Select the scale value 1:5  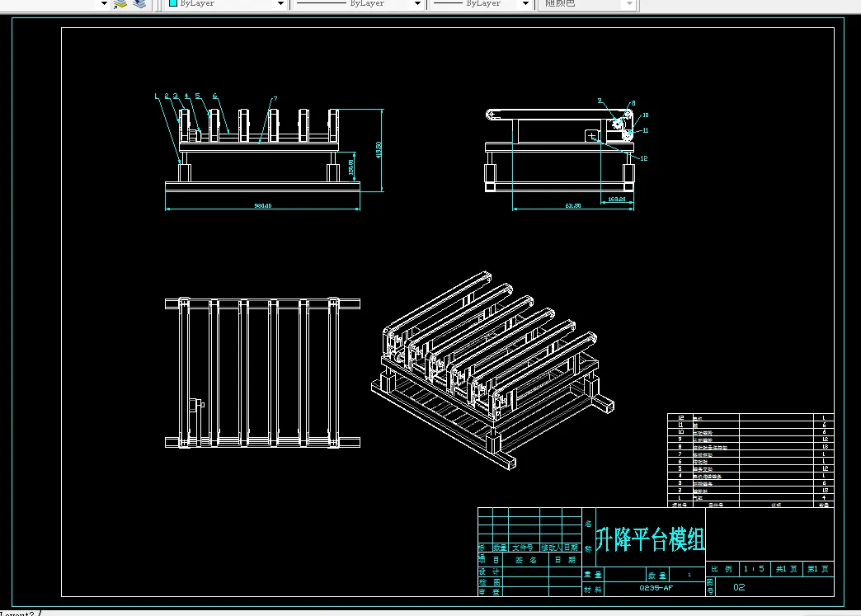point(754,569)
